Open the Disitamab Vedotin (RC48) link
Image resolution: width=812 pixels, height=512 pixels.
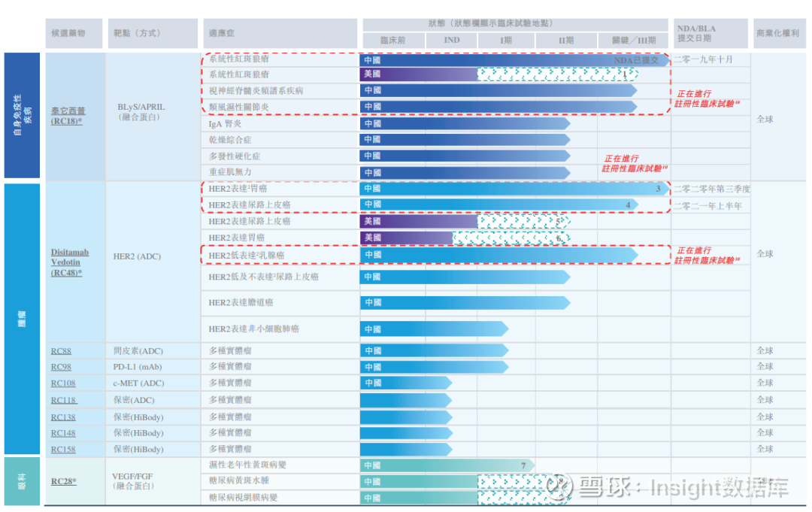[x=69, y=262]
